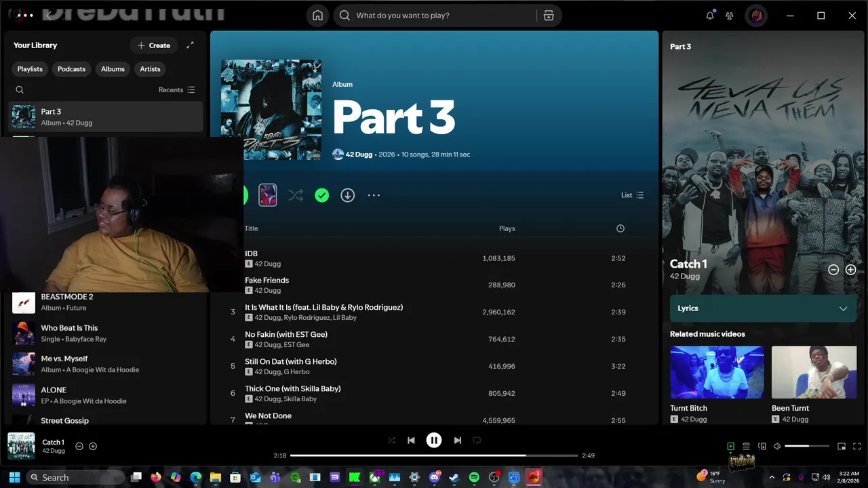Open Part 3 album in Your Library
The width and height of the screenshot is (868, 488).
click(106, 117)
